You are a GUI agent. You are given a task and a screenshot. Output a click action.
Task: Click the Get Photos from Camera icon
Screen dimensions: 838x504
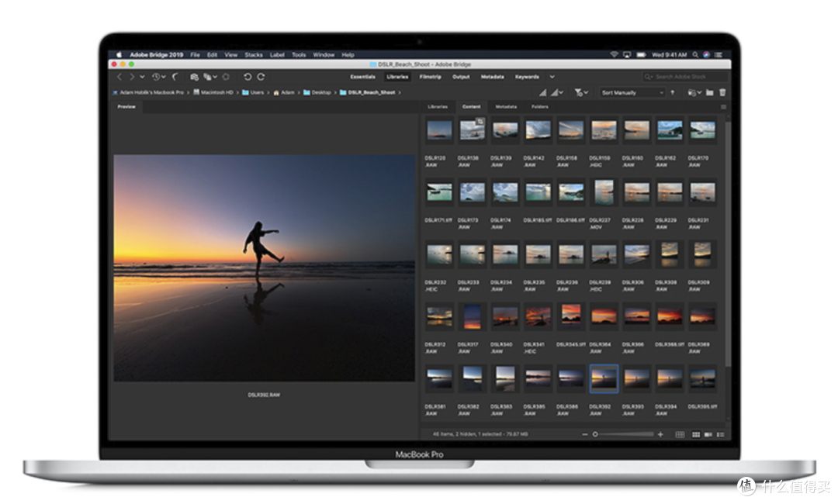point(195,77)
